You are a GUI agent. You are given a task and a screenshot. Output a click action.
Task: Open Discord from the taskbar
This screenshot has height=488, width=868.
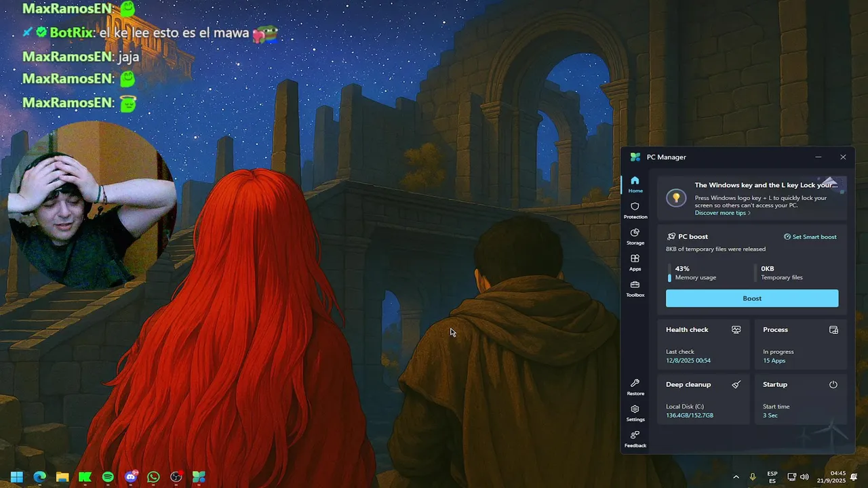(x=131, y=477)
